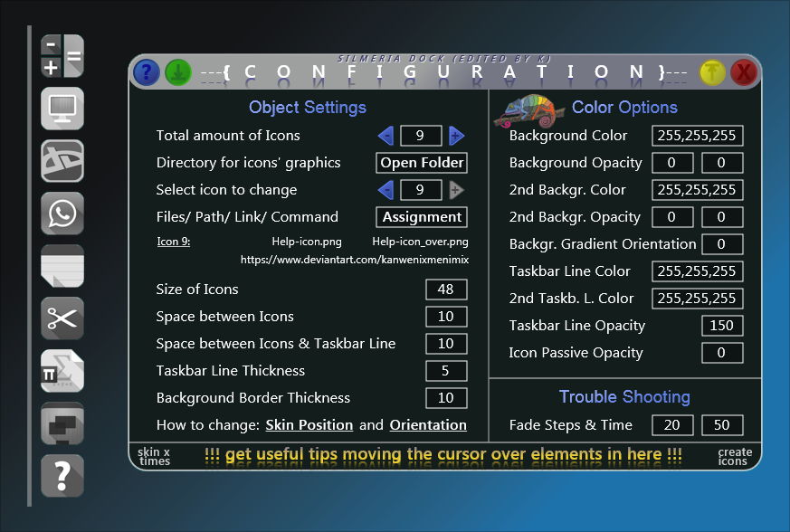Select the scissors icon in the dock

(62, 318)
